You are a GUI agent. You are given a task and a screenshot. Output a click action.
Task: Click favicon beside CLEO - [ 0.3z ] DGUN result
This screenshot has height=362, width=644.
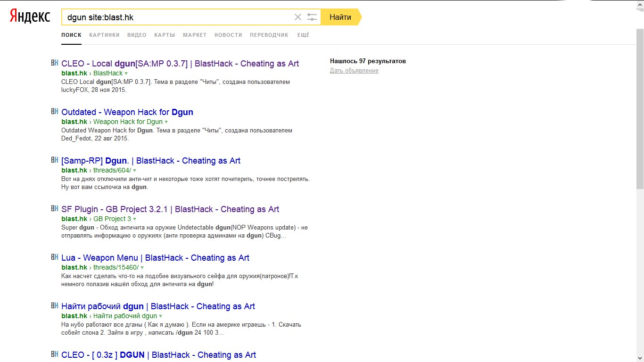click(54, 354)
